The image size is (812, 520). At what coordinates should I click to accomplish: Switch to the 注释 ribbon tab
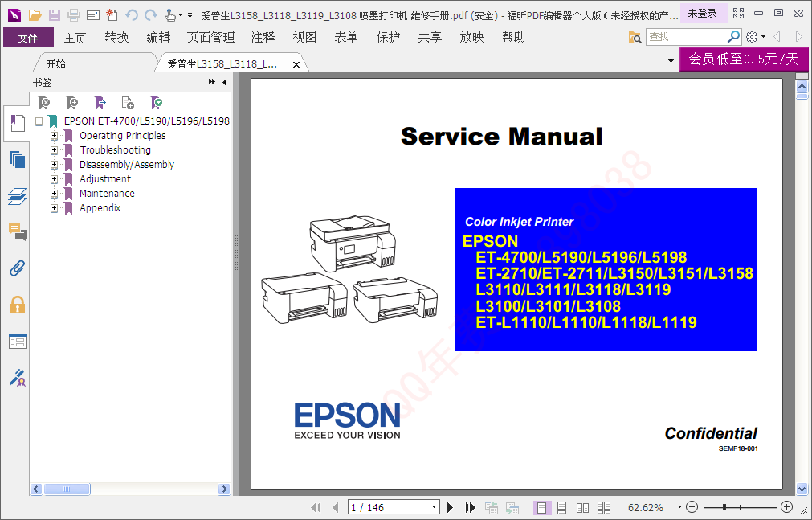point(263,38)
